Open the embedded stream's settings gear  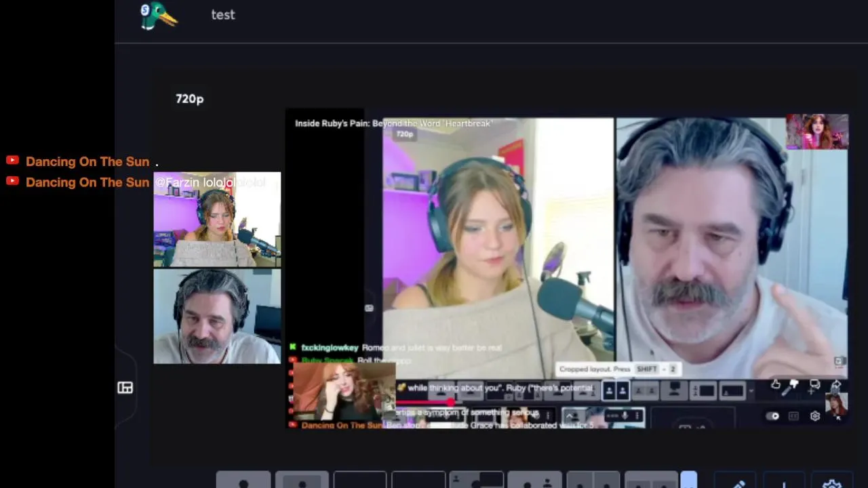[815, 416]
